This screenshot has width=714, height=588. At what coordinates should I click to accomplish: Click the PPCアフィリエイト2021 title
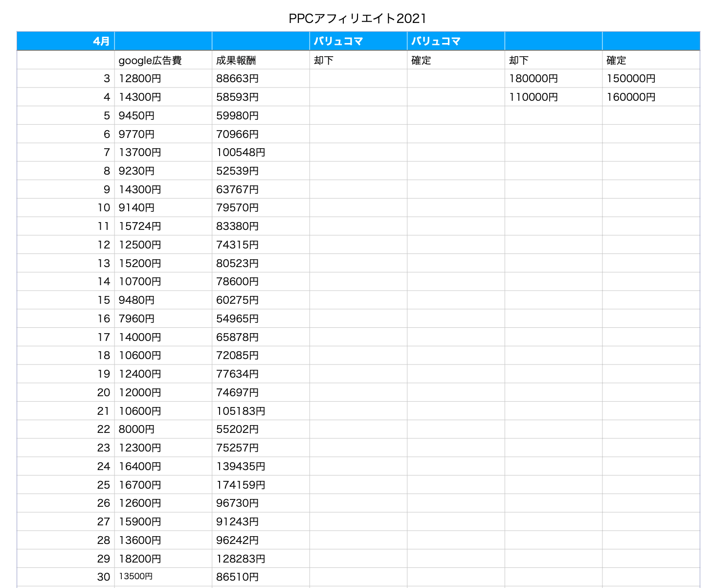pyautogui.click(x=357, y=19)
